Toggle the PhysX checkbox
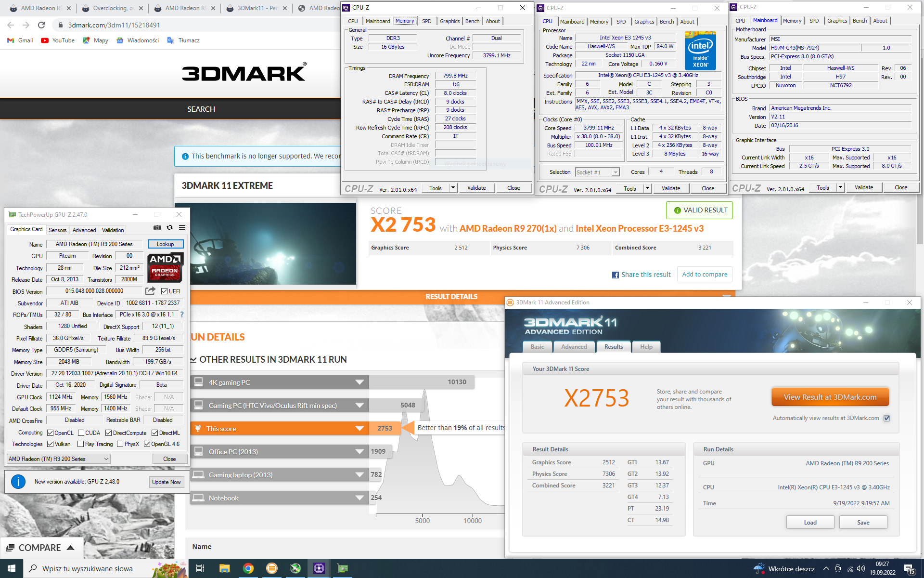Screen dimensions: 924x578 pos(120,444)
